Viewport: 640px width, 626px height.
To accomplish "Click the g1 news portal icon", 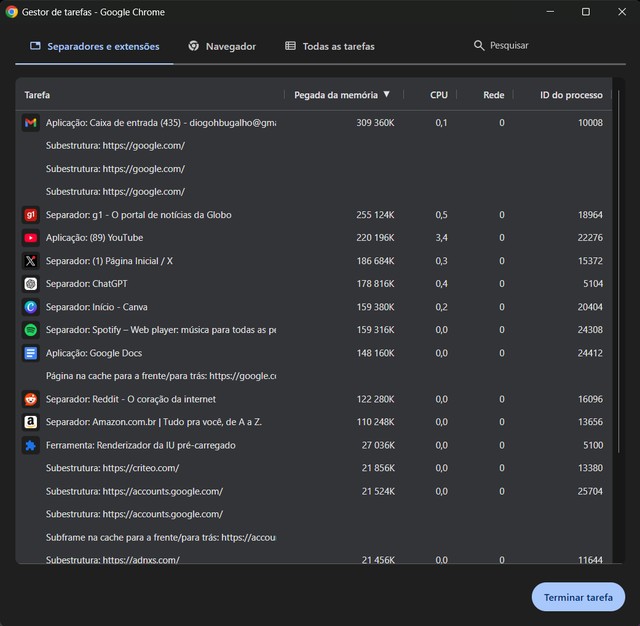I will [x=31, y=215].
